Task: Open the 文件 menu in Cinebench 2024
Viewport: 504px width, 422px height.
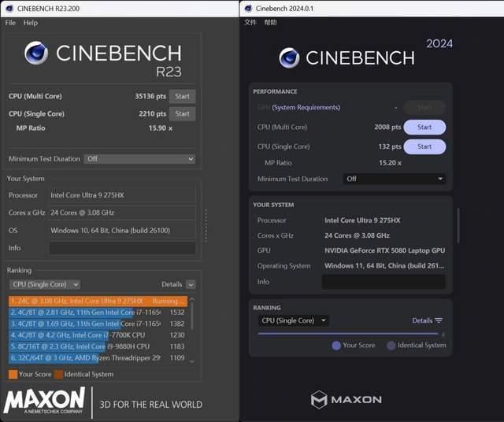Action: click(250, 22)
